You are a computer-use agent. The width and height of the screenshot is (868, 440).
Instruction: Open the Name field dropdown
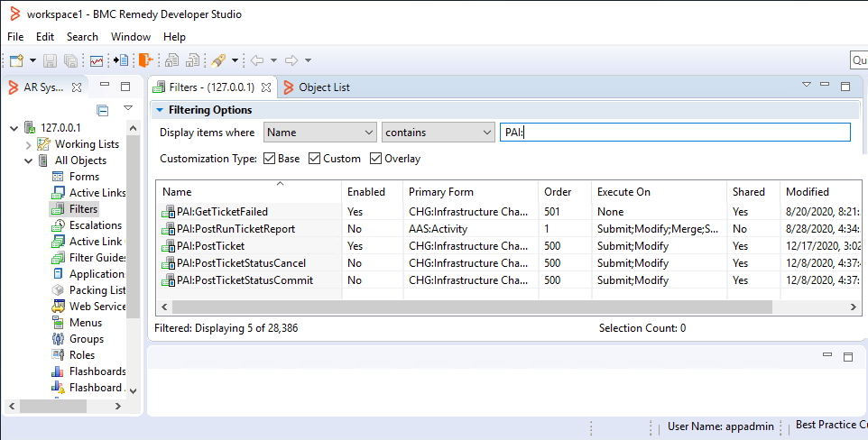pyautogui.click(x=320, y=133)
